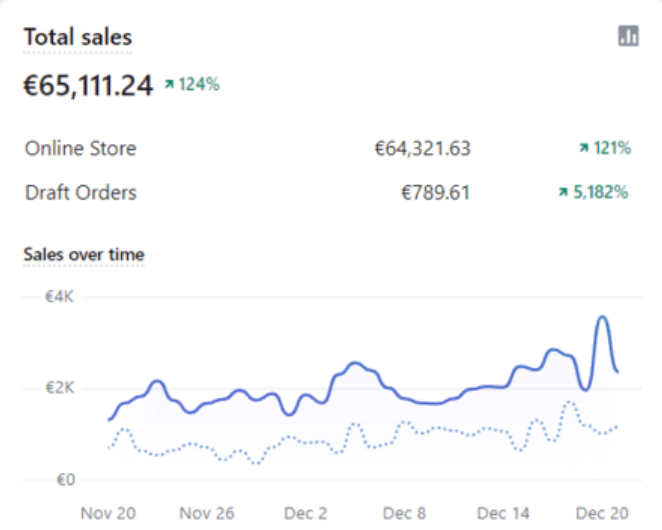Click the €65,111.24 total amount
This screenshot has width=662, height=530.
tap(88, 86)
